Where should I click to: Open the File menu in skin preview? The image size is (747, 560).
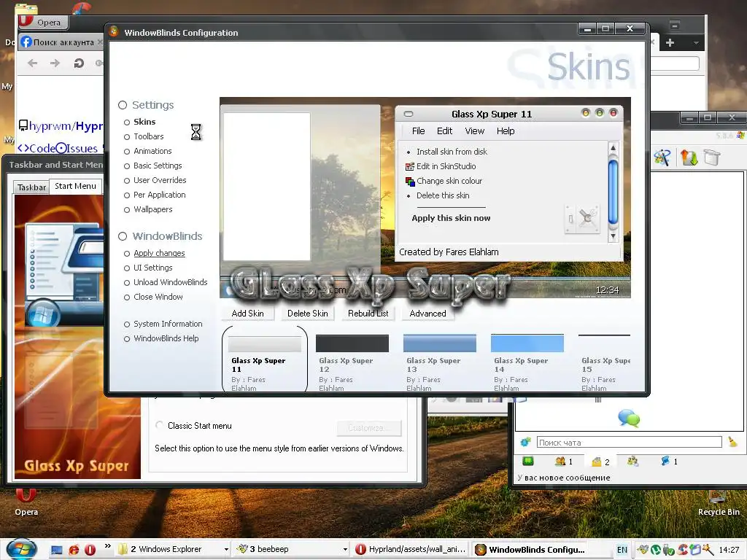coord(418,131)
